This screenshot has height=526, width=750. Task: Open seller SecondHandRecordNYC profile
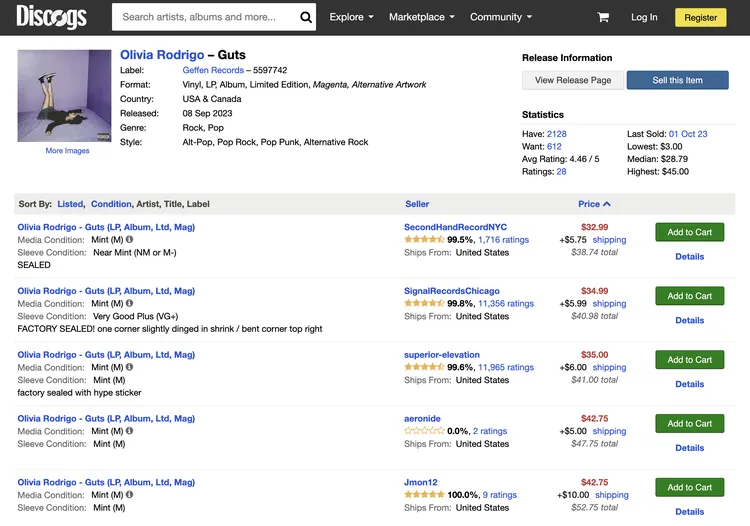pos(455,227)
